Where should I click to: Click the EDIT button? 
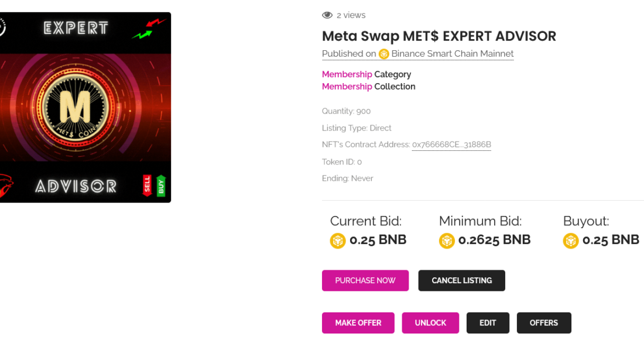(488, 323)
